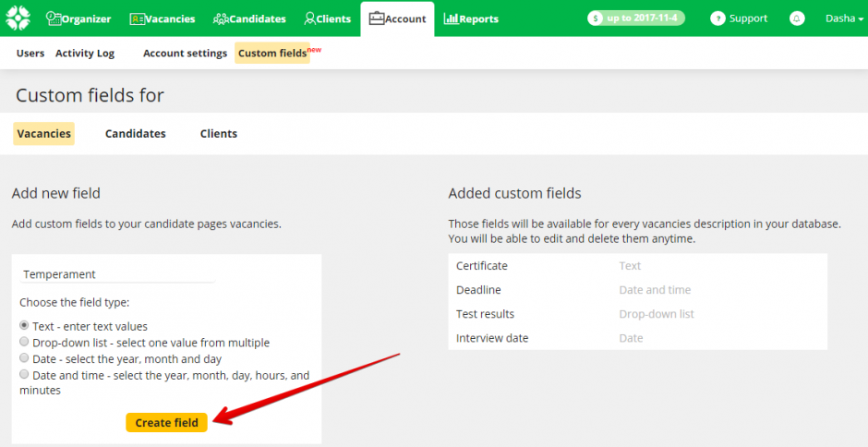Viewport: 868px width, 447px height.
Task: Select the Text field type radio button
Action: [x=25, y=326]
